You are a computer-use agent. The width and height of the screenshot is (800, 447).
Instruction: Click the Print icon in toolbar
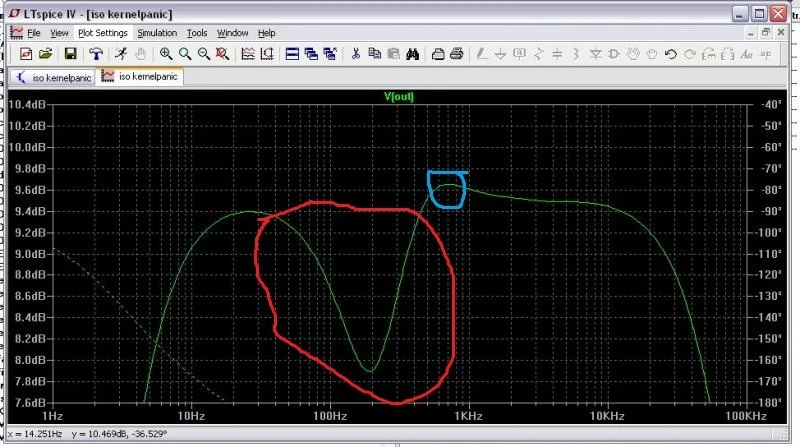click(x=438, y=54)
